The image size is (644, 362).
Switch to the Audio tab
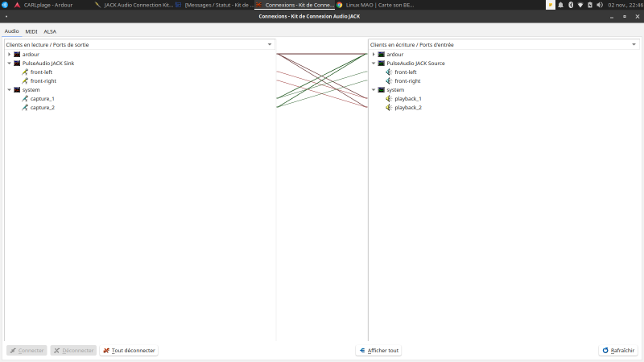[x=11, y=31]
